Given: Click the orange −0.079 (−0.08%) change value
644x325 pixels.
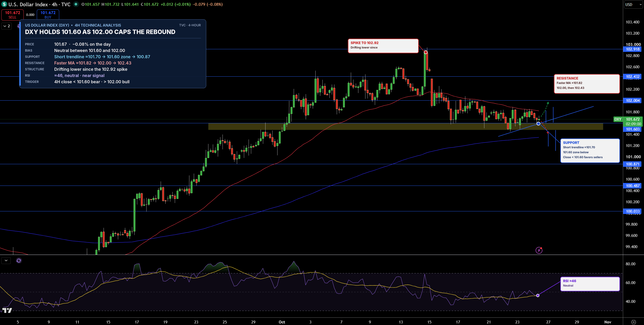Looking at the screenshot, I should [208, 4].
